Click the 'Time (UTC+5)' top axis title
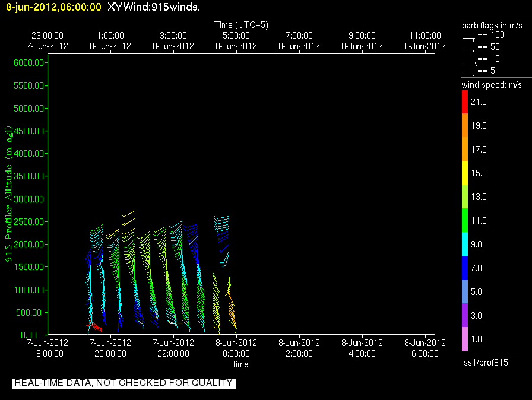This screenshot has height=400, width=532. (x=241, y=25)
